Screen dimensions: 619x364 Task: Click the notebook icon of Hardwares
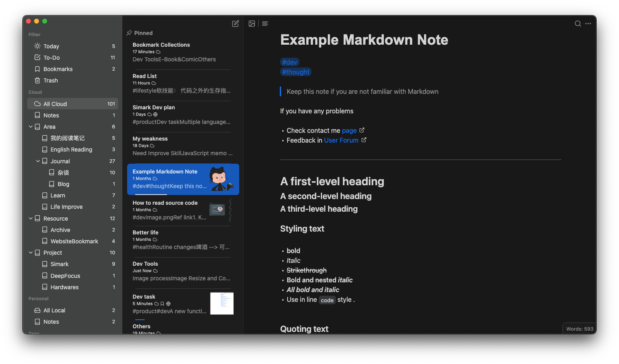[x=45, y=287]
